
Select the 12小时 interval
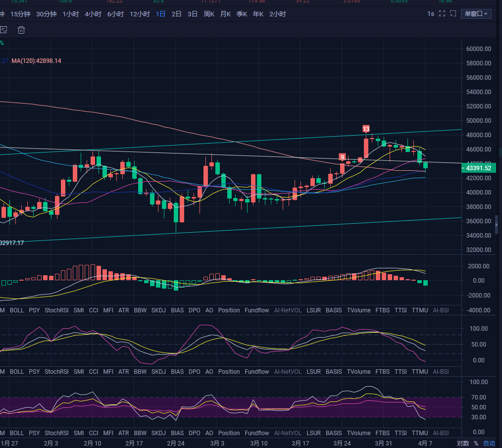click(140, 14)
